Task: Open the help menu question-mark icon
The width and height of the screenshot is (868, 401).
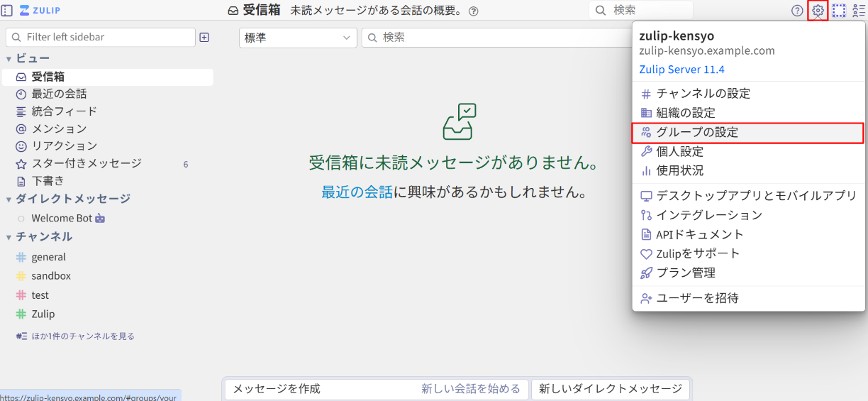Action: click(x=797, y=11)
